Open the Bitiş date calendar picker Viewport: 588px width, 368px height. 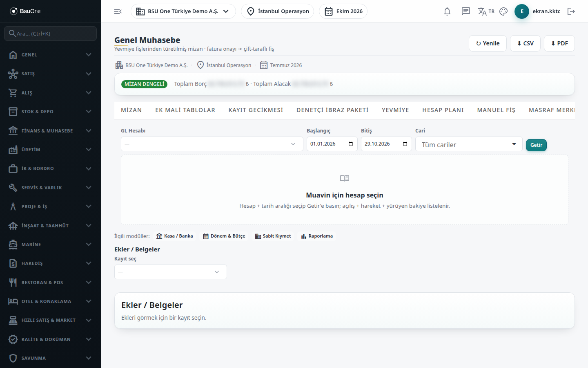click(405, 144)
